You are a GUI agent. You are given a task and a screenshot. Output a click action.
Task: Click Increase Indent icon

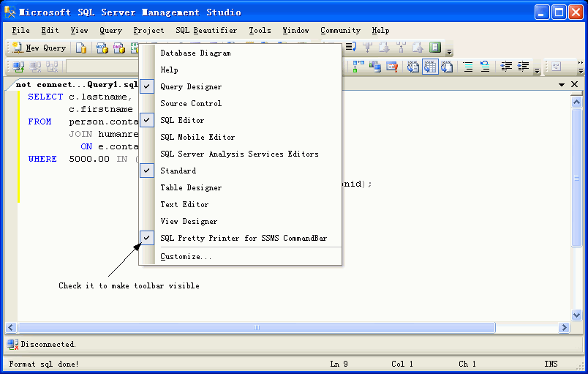pos(523,67)
